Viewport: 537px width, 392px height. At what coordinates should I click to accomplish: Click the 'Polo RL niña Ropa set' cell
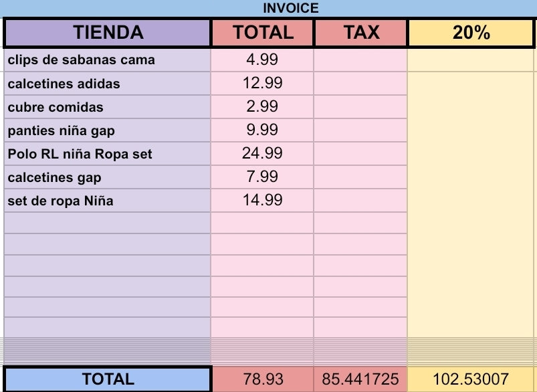click(x=107, y=154)
